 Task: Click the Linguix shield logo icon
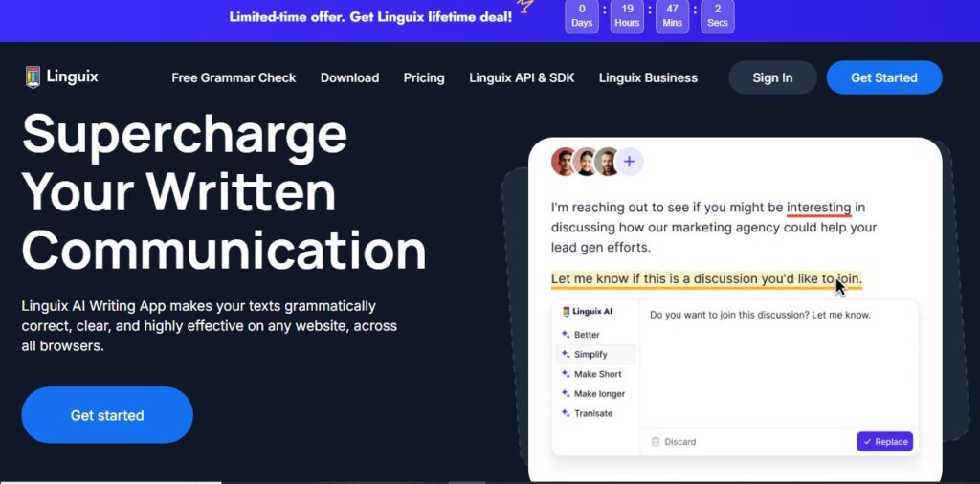pyautogui.click(x=33, y=77)
